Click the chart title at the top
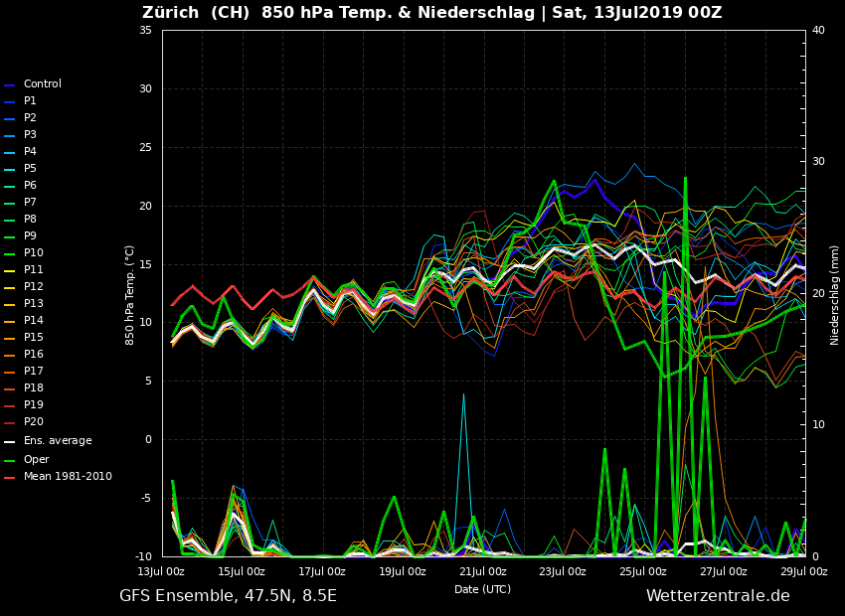 click(x=431, y=13)
